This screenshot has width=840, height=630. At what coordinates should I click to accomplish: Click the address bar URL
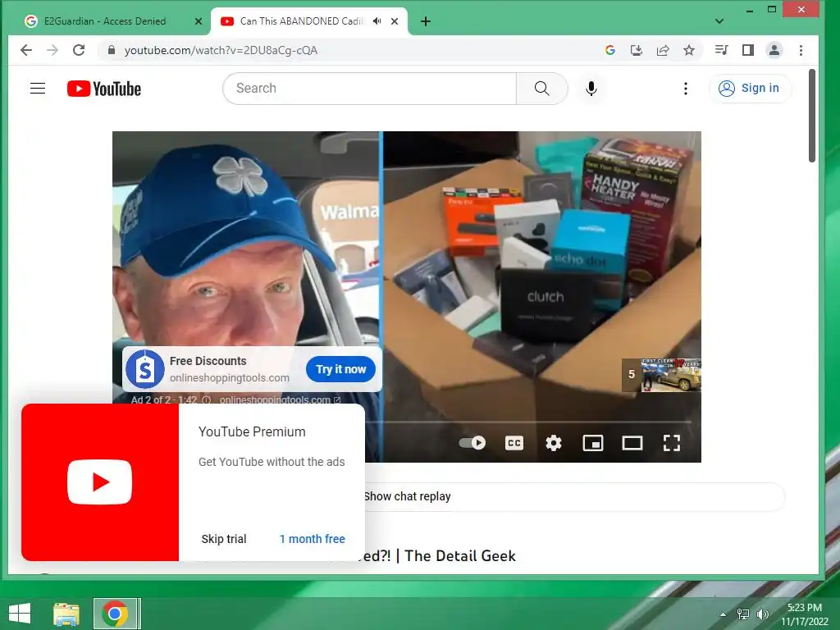[221, 50]
